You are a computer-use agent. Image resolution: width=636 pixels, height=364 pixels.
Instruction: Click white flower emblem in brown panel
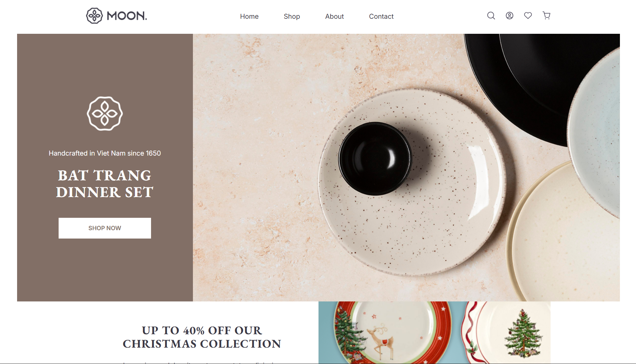105,113
